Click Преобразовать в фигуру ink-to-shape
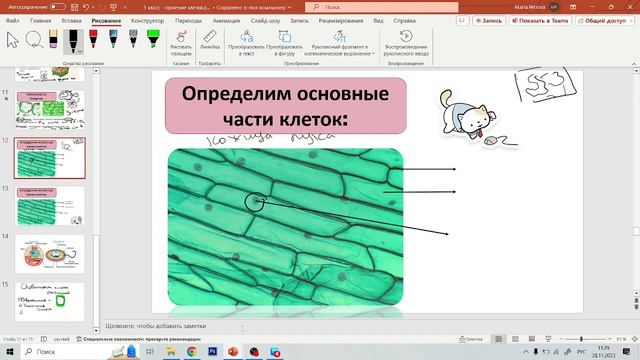Viewport: 640px width, 360px height. (x=284, y=43)
